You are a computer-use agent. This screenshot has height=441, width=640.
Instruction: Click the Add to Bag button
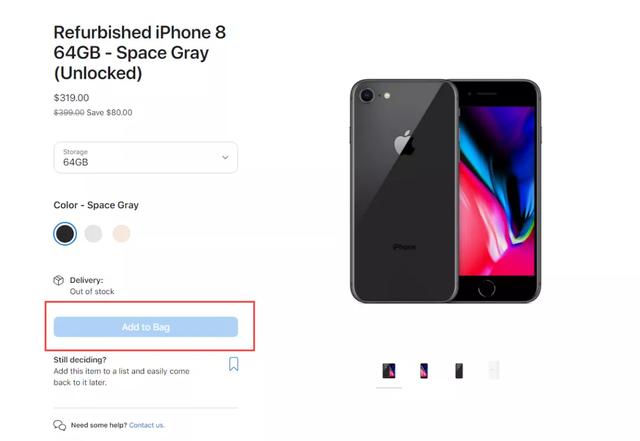click(x=146, y=327)
